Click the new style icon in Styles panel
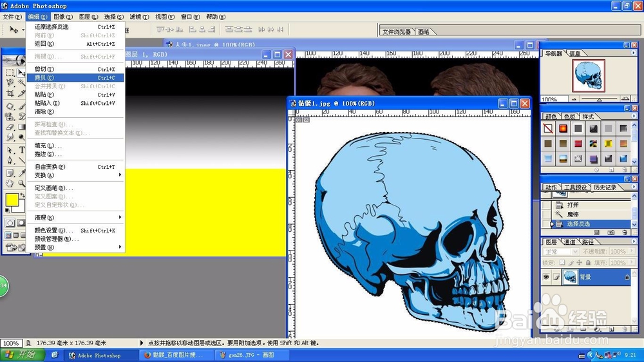 pos(612,169)
